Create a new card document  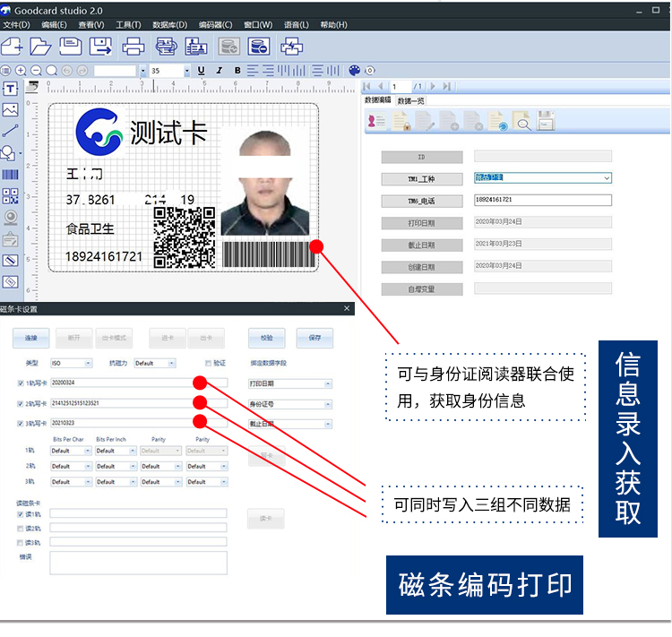[x=12, y=47]
